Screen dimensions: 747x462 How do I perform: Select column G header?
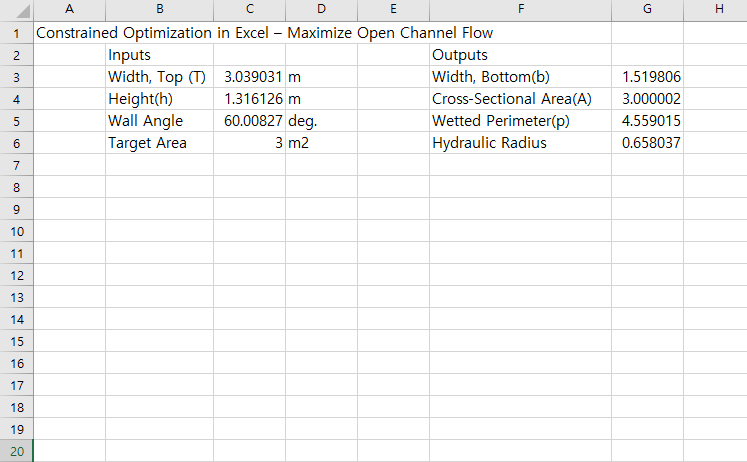point(647,9)
